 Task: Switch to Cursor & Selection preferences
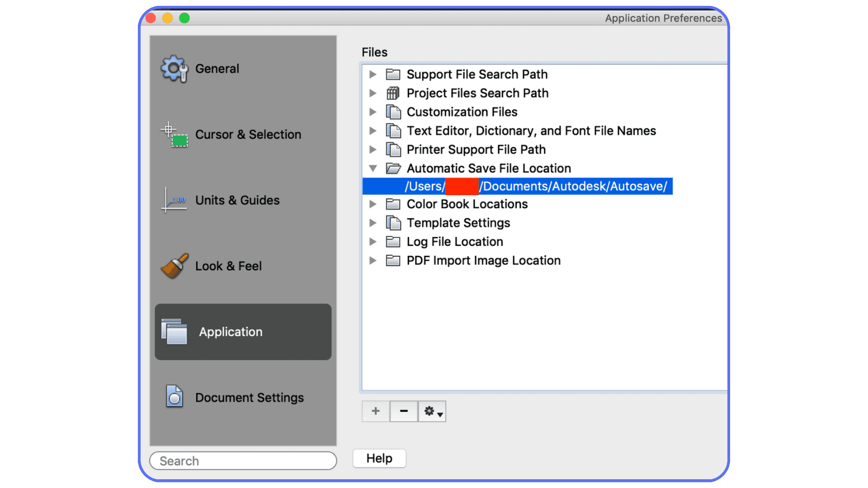243,135
